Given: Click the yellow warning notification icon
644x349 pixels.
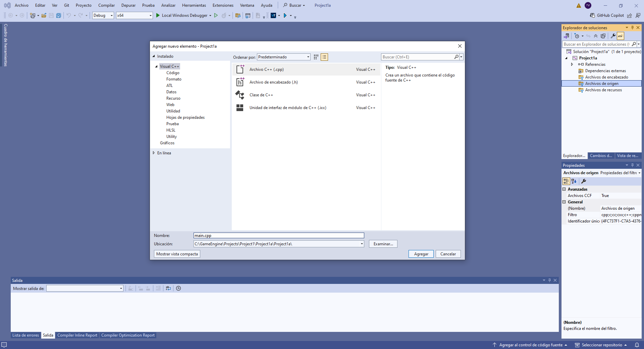Looking at the screenshot, I should [579, 5].
